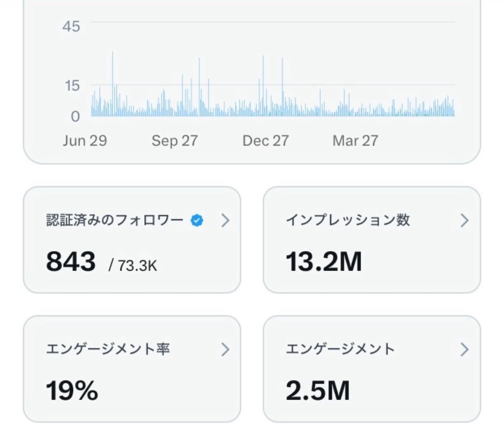Click the 19% engagement rate value

(72, 391)
